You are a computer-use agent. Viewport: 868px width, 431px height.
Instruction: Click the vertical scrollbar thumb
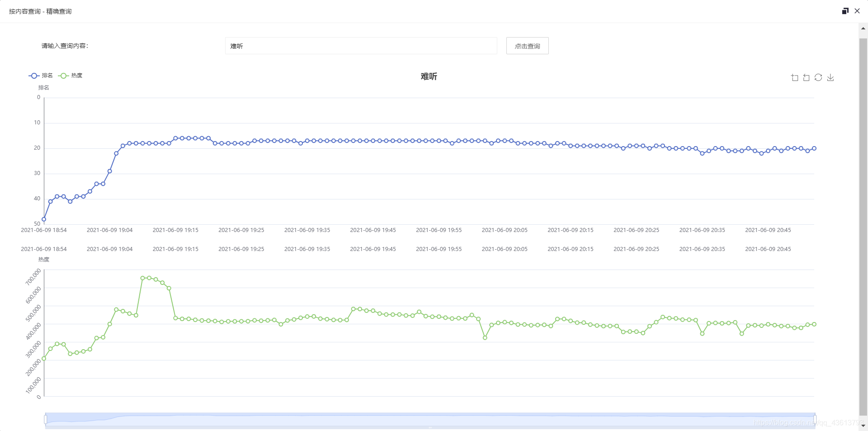pos(863,226)
